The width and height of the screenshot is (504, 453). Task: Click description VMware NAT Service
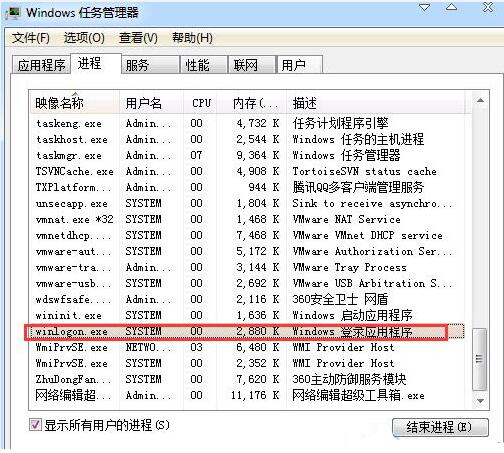click(x=346, y=219)
